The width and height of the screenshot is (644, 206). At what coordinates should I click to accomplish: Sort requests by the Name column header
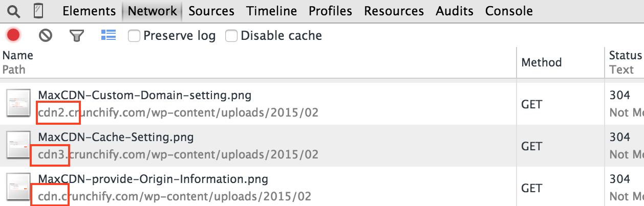18,55
